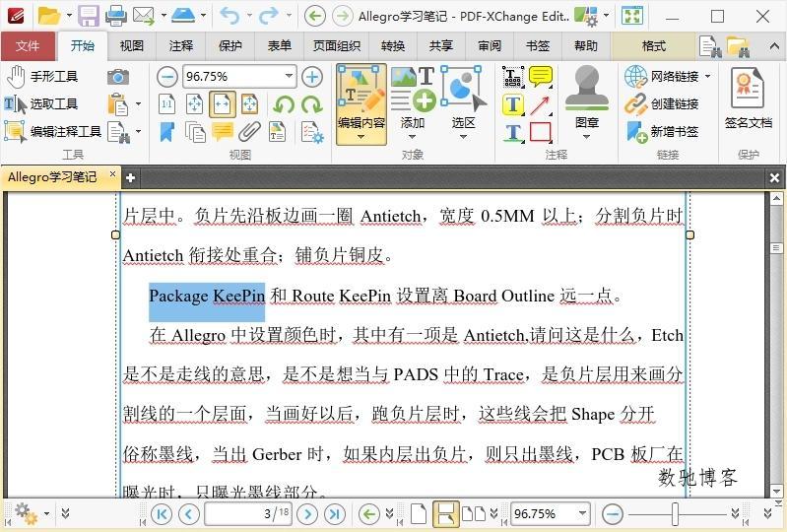The height and width of the screenshot is (532, 787).
Task: Send document by email envelope icon
Action: point(144,16)
